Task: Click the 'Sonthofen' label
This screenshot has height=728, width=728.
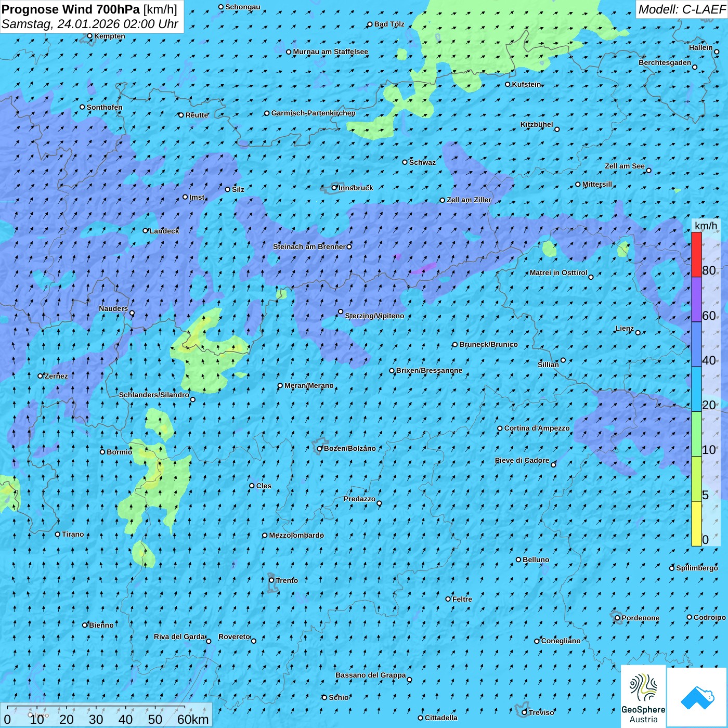Action: click(x=105, y=107)
